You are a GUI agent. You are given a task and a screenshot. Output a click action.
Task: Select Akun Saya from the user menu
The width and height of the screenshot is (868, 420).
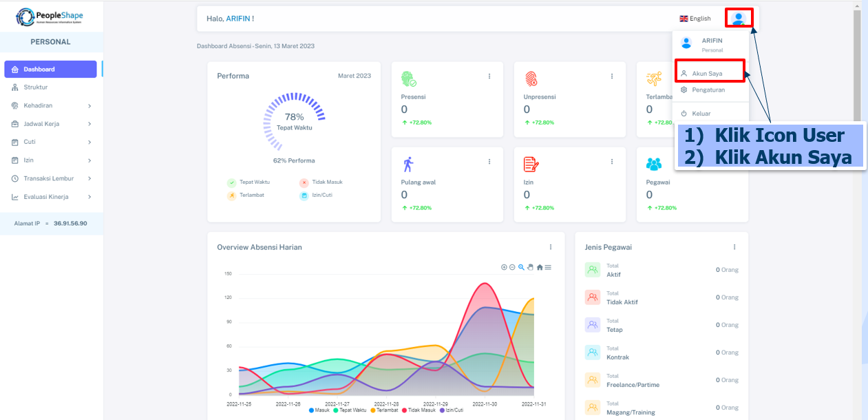(708, 73)
